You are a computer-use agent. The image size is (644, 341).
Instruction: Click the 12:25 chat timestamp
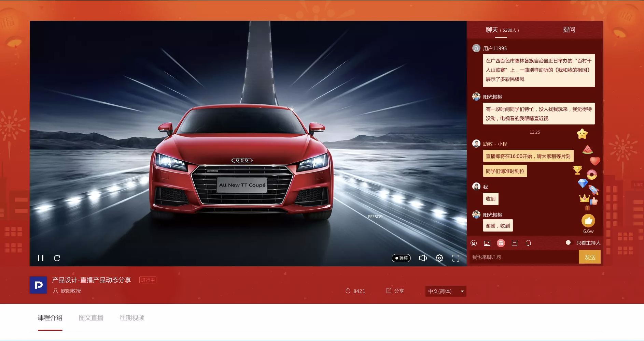[535, 132]
